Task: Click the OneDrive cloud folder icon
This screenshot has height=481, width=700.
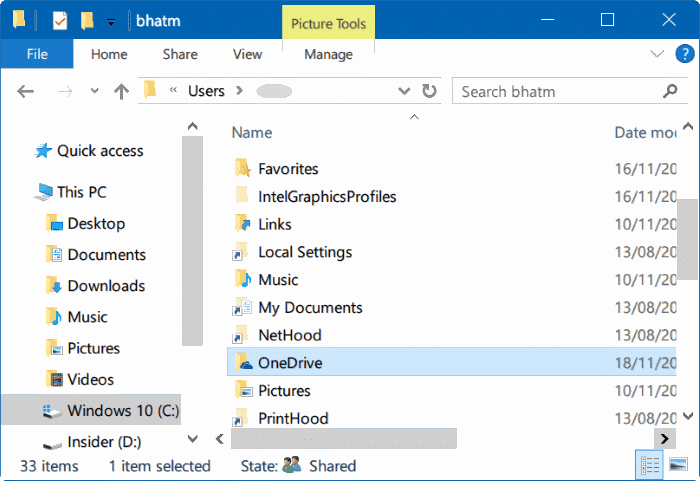Action: 243,362
